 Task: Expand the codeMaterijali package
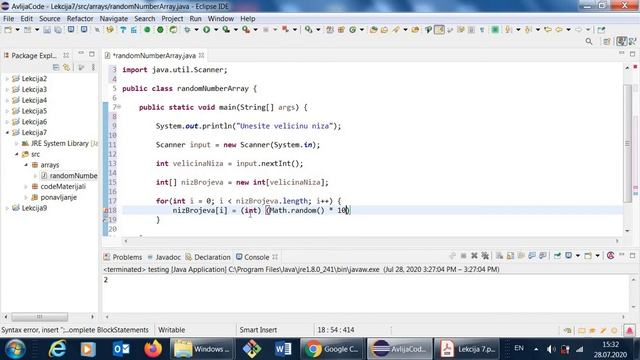[x=27, y=187]
